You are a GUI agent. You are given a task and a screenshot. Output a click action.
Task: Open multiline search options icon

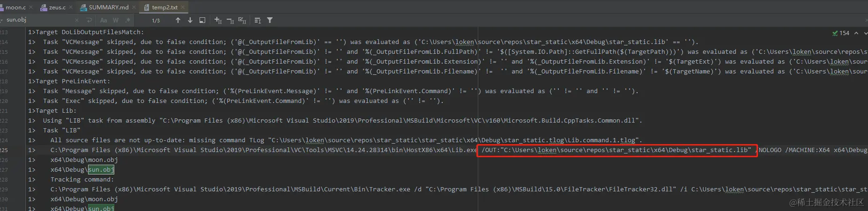click(258, 20)
